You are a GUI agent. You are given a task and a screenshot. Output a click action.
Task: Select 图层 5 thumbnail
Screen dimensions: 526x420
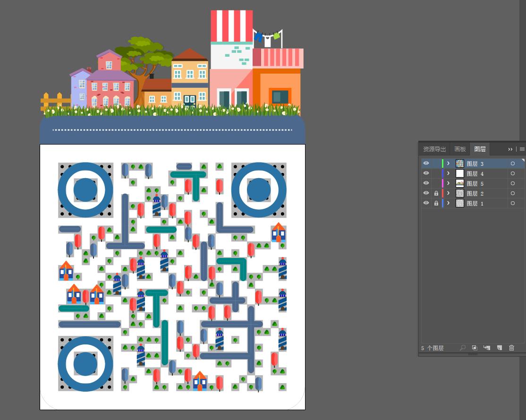coord(459,183)
